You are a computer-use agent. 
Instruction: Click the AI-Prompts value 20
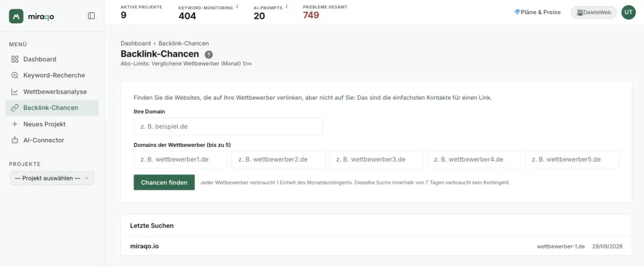(259, 16)
